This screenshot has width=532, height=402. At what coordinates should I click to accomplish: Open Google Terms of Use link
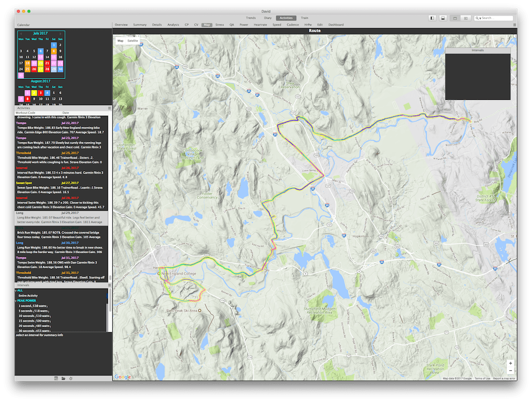pyautogui.click(x=482, y=378)
